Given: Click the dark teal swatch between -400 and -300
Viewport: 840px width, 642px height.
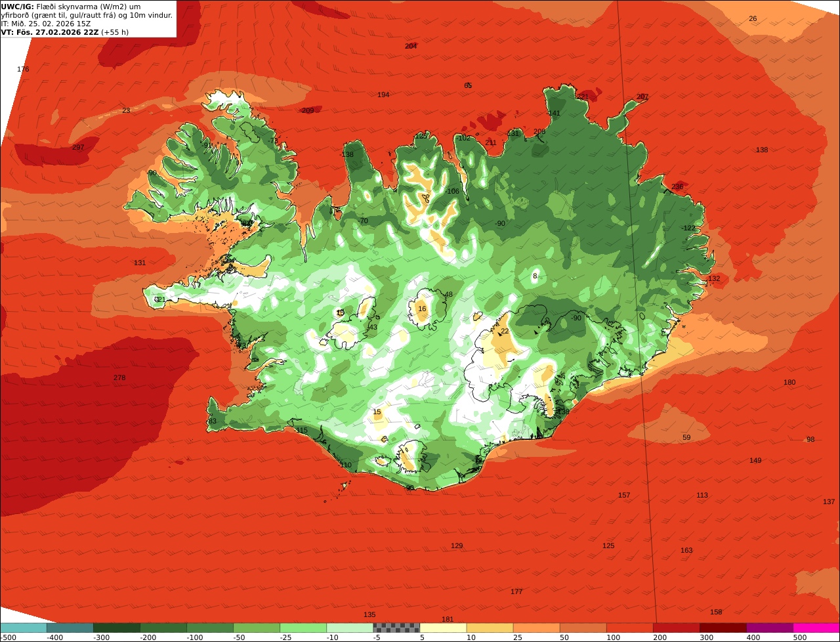Looking at the screenshot, I should (x=70, y=628).
